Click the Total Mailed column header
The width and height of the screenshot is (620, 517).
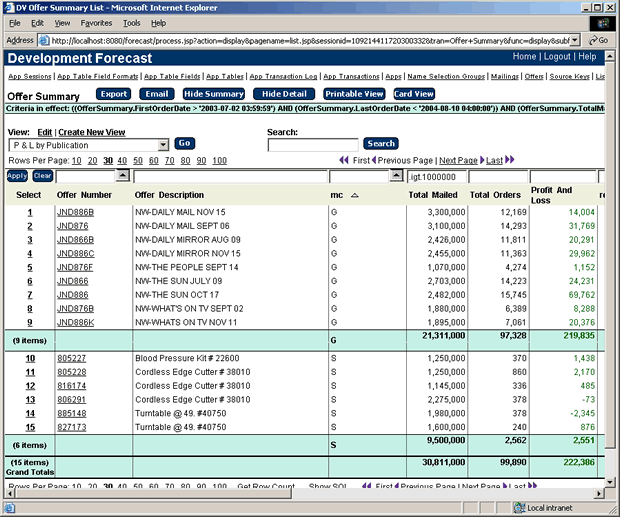tap(433, 195)
